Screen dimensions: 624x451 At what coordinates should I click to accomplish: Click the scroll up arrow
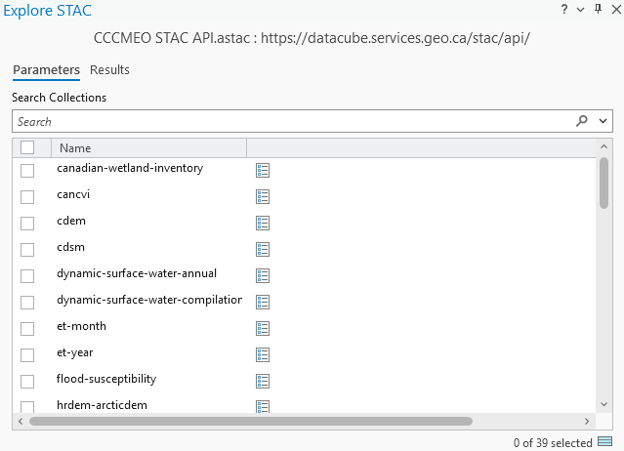[604, 146]
